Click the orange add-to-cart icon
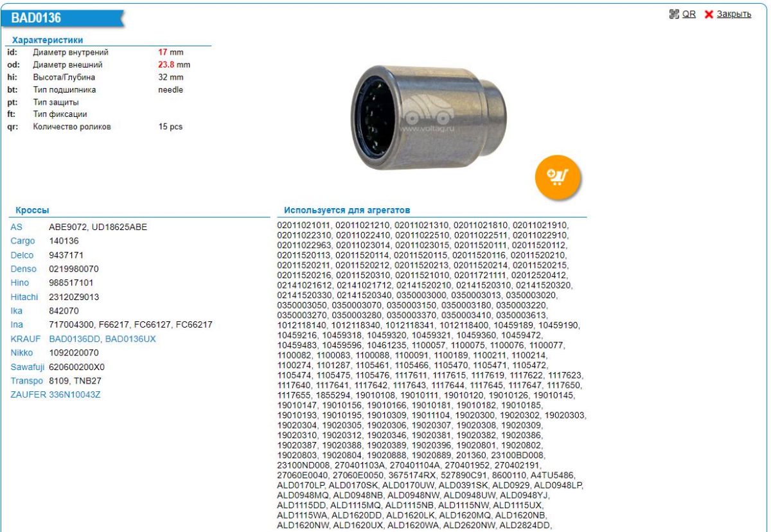771x532 pixels. [556, 173]
